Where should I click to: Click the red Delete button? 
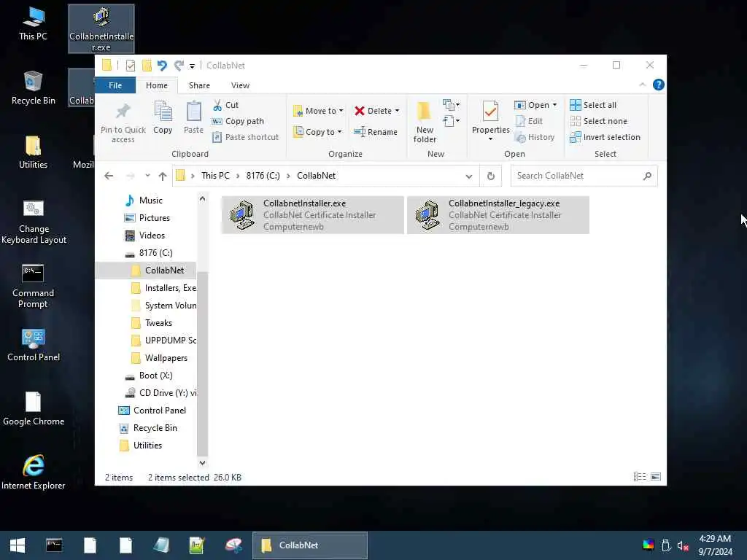(x=373, y=111)
